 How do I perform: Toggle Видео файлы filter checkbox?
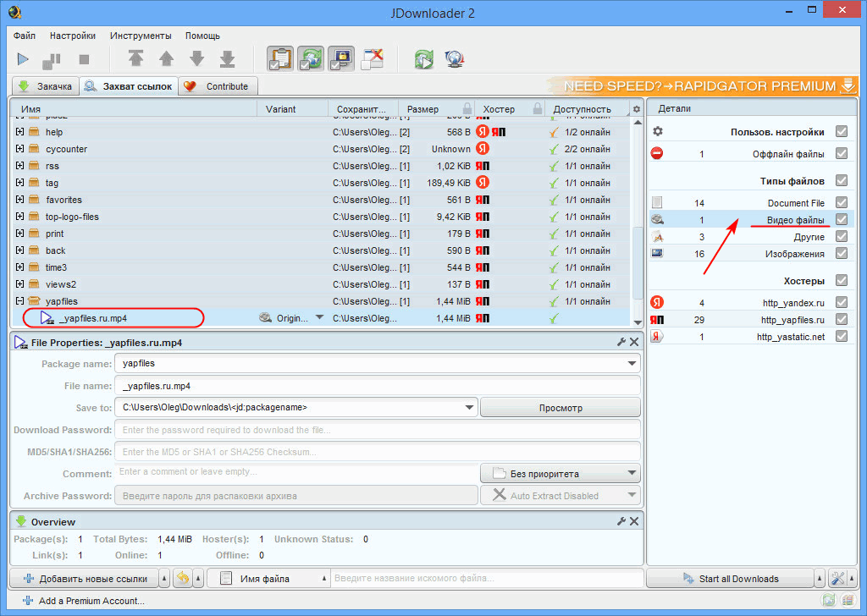point(842,219)
